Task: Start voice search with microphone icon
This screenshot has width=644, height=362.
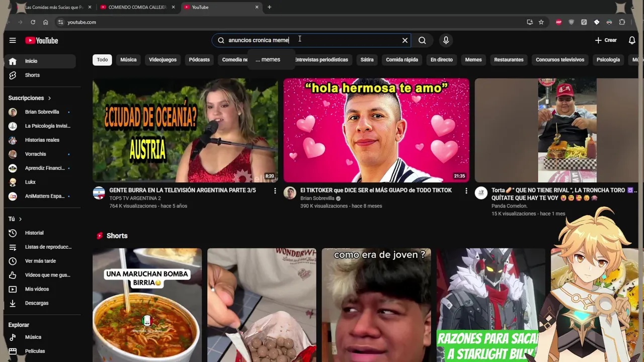Action: [446, 40]
